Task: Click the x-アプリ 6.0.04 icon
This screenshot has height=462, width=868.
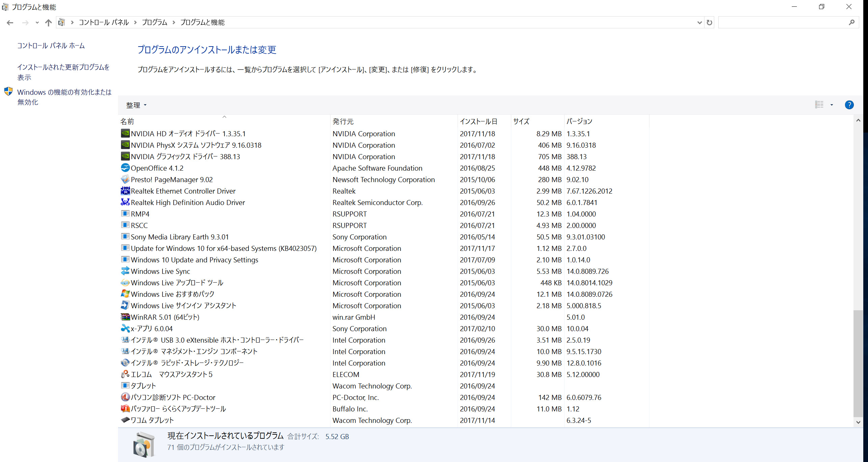Action: [x=125, y=328]
